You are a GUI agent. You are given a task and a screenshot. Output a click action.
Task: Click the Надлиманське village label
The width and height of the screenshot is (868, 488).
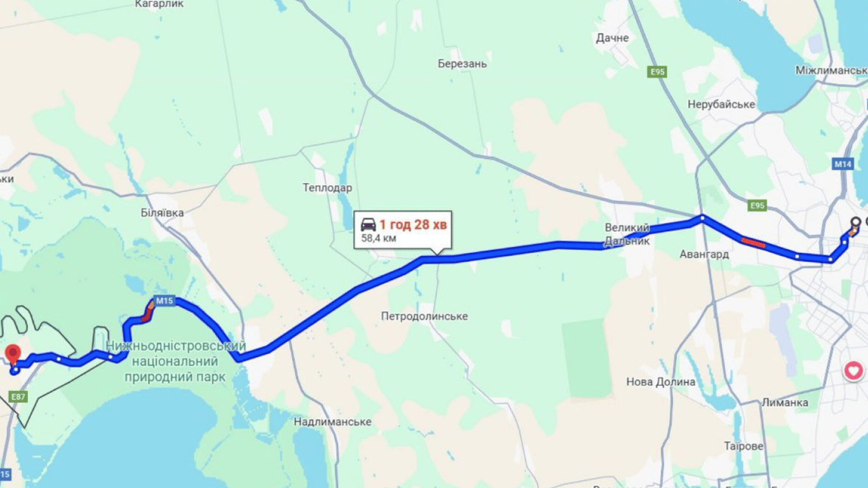pos(332,422)
